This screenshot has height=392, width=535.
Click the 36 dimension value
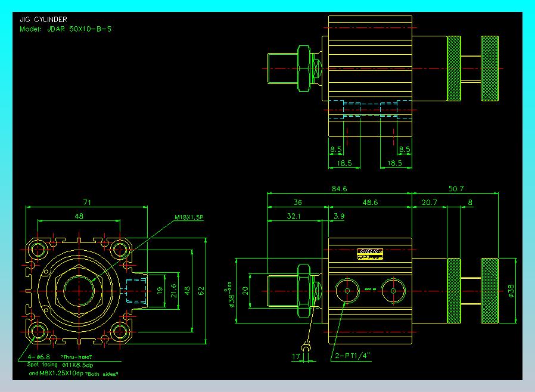298,203
